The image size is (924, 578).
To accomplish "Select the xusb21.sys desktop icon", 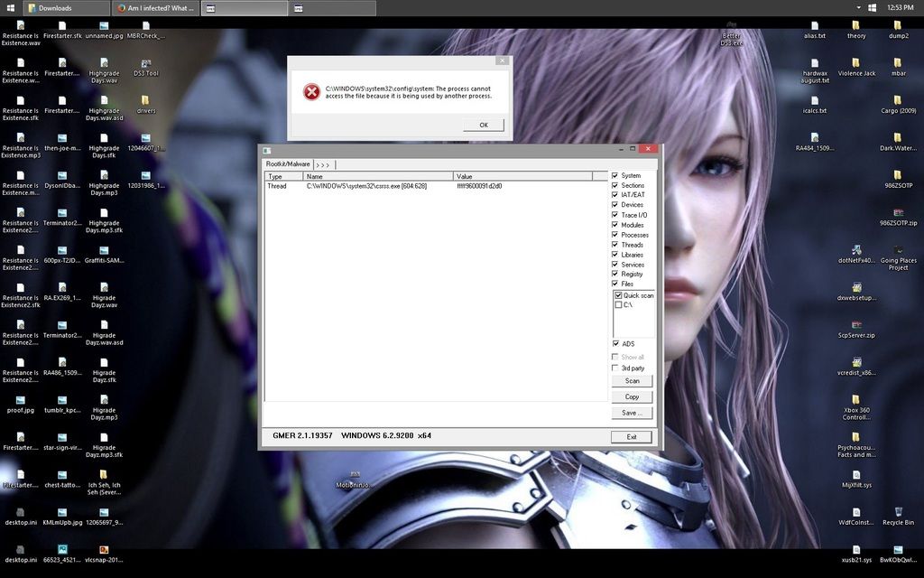I will (856, 554).
